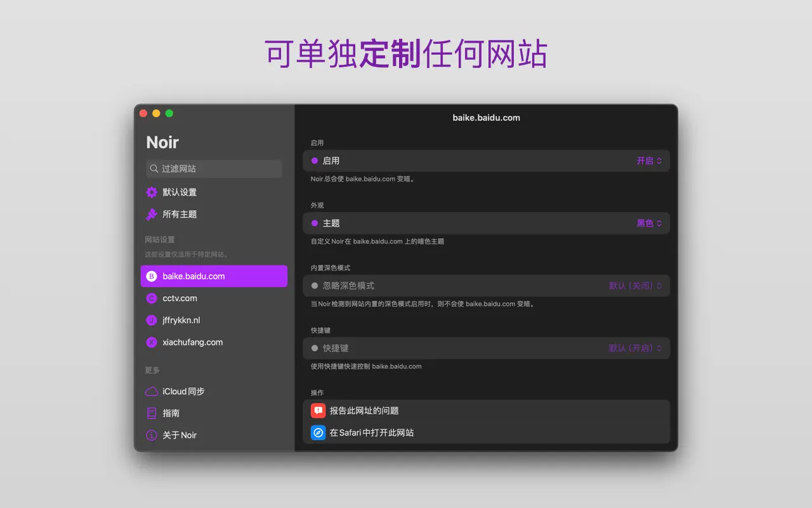Select baike.baidu.com in the website list
The height and width of the screenshot is (508, 812).
tap(214, 276)
